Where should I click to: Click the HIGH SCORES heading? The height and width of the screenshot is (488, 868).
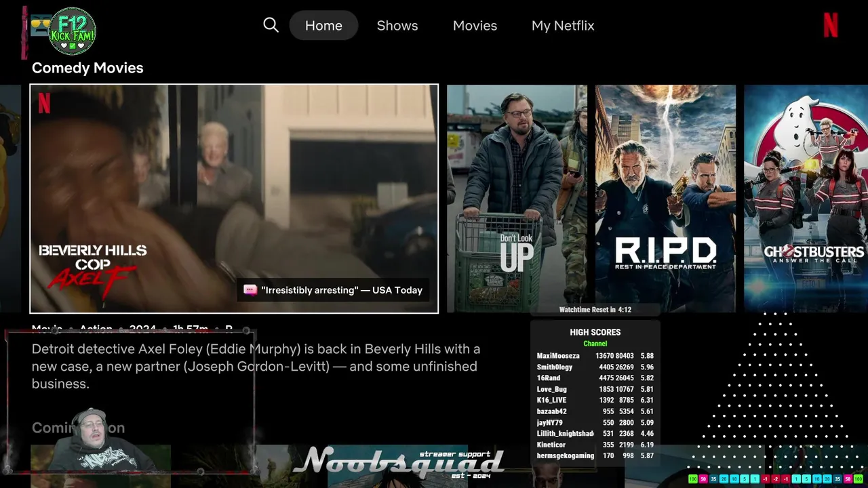coord(595,332)
